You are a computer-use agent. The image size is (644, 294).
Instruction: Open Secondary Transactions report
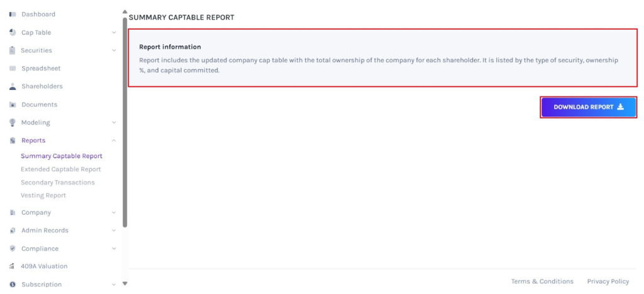[58, 183]
